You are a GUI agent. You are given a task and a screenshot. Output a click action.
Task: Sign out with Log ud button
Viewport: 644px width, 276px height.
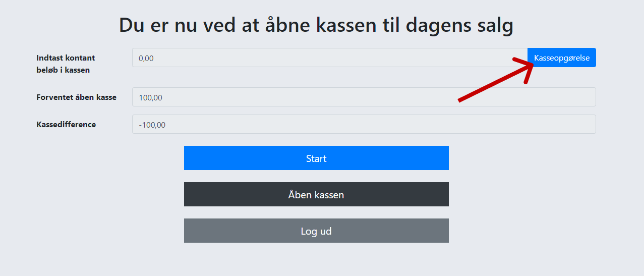pyautogui.click(x=316, y=231)
